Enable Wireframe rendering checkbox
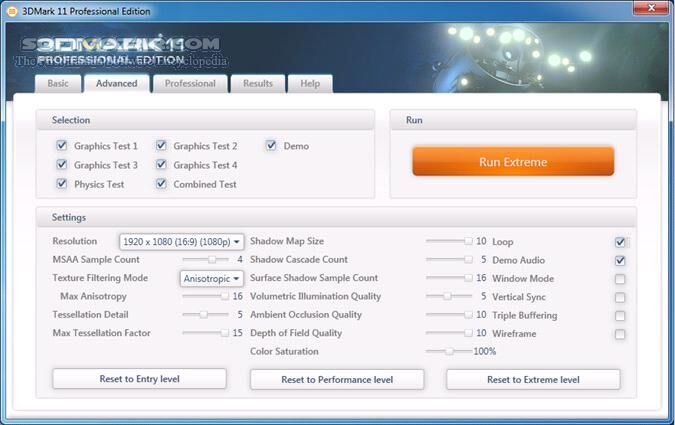This screenshot has width=675, height=425. (620, 334)
